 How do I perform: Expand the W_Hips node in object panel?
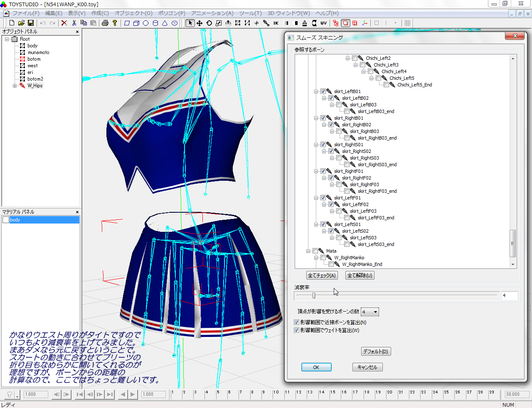pos(15,86)
